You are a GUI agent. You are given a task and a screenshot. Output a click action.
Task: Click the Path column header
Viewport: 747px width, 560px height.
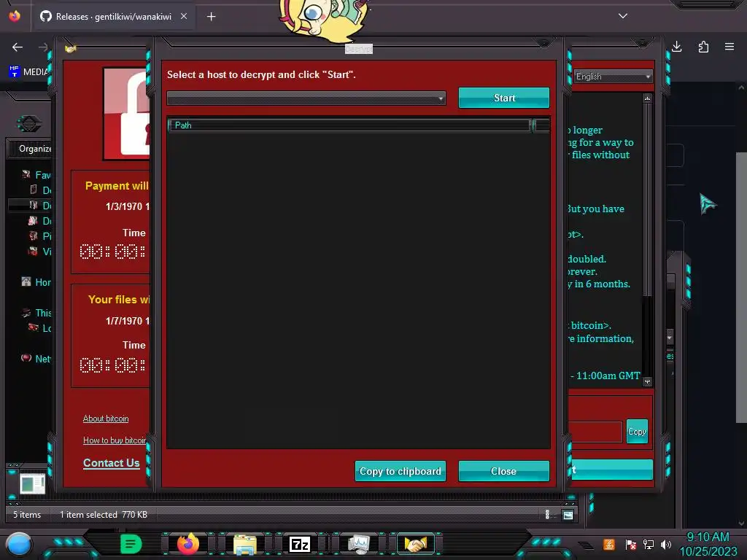click(x=349, y=125)
